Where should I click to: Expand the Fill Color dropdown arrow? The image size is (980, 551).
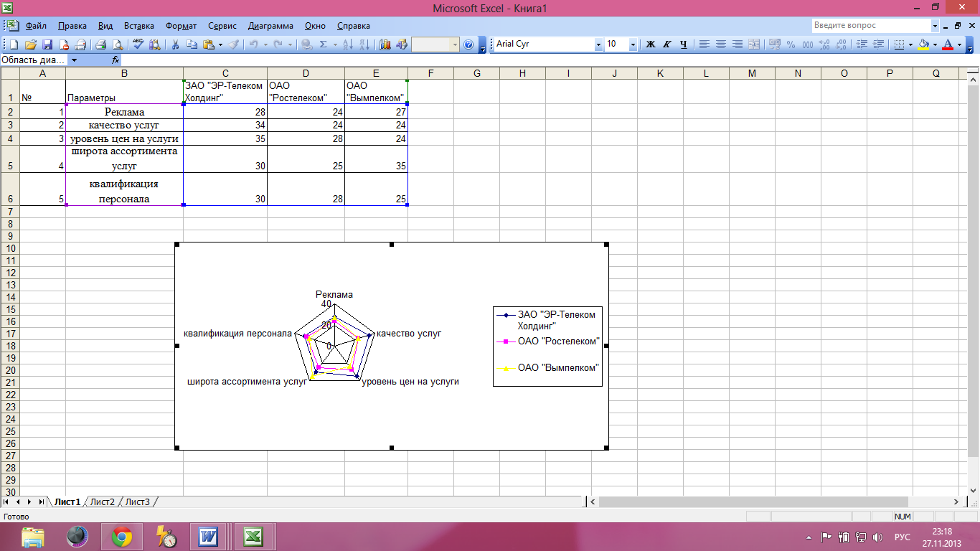pyautogui.click(x=935, y=44)
